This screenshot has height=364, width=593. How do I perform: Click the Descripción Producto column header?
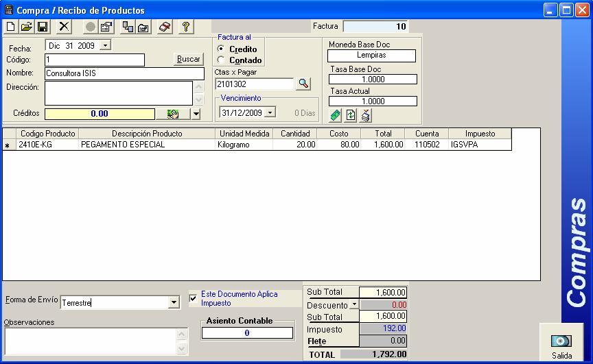coord(147,133)
